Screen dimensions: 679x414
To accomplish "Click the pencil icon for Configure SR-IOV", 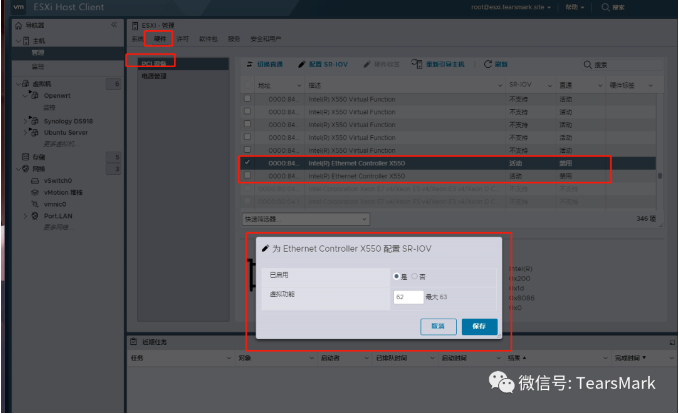I will (302, 64).
